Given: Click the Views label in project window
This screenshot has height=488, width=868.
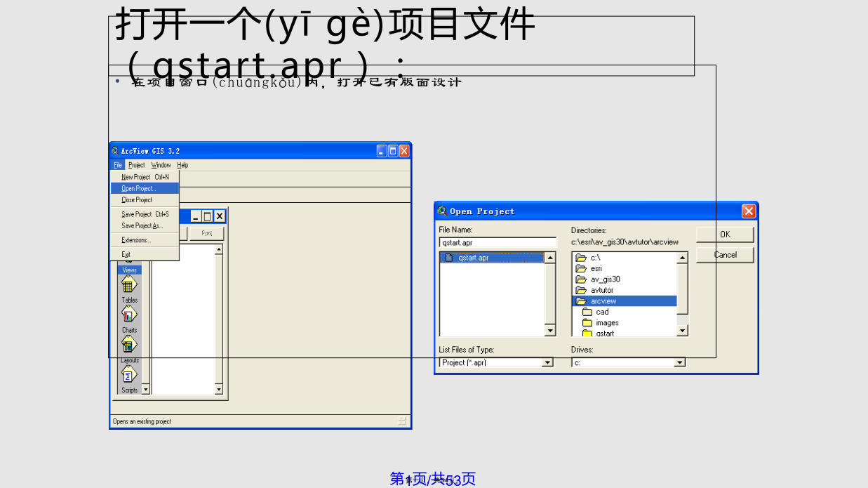Looking at the screenshot, I should [130, 270].
